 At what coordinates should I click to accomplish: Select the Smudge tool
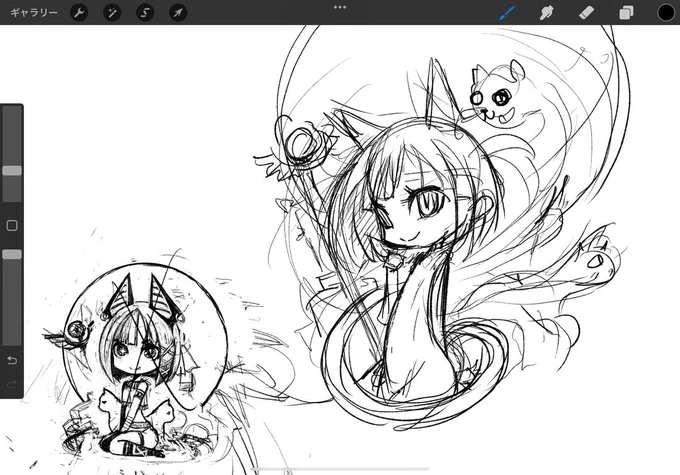tap(547, 13)
